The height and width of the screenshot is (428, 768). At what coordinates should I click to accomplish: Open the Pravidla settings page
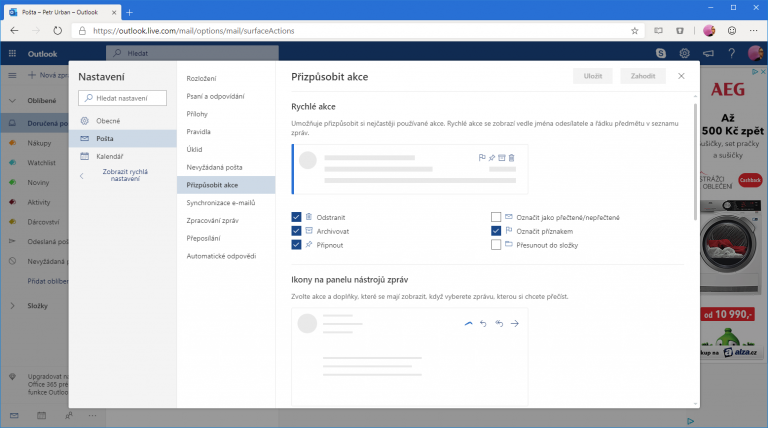click(226, 131)
